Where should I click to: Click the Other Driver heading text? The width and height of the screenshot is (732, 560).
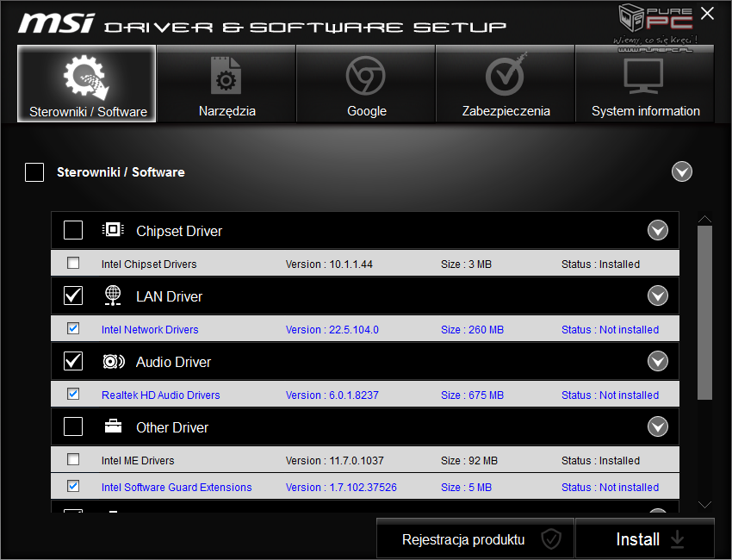pos(171,427)
